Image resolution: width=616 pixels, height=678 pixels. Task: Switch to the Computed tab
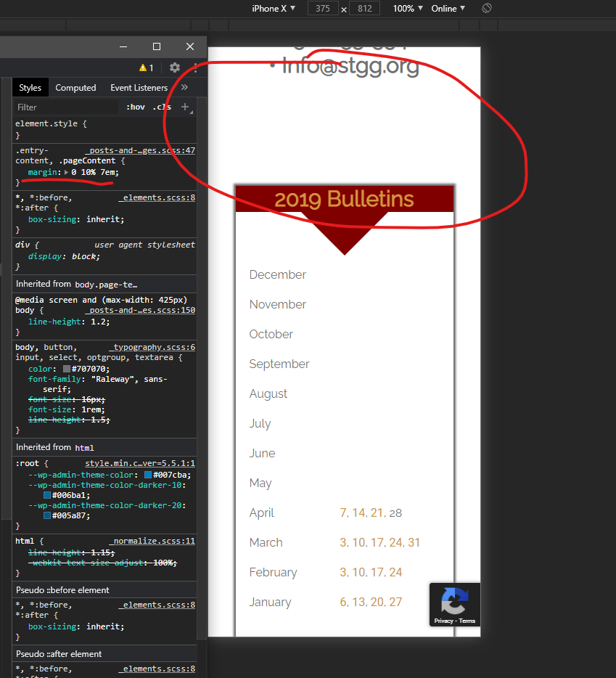75,88
